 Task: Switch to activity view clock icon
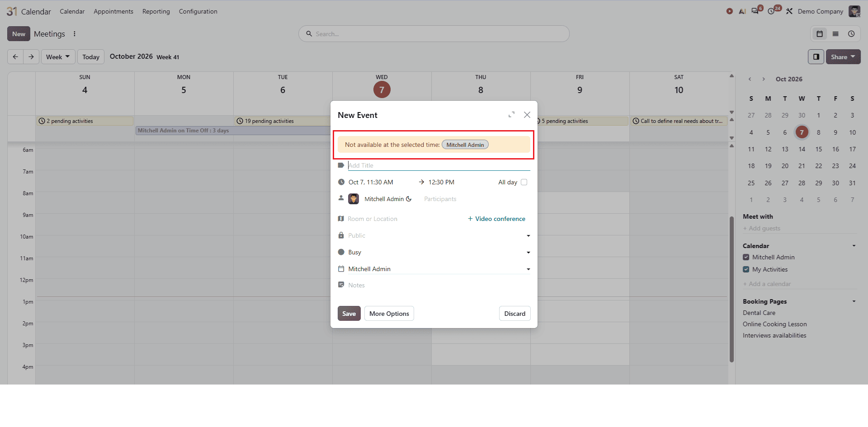(851, 34)
